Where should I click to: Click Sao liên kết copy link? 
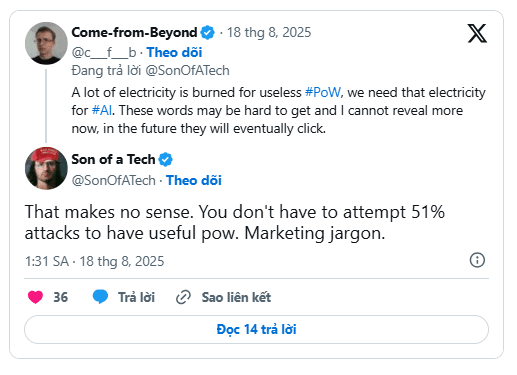[236, 297]
